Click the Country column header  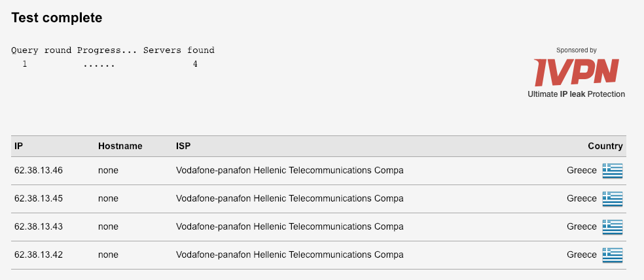coord(605,146)
